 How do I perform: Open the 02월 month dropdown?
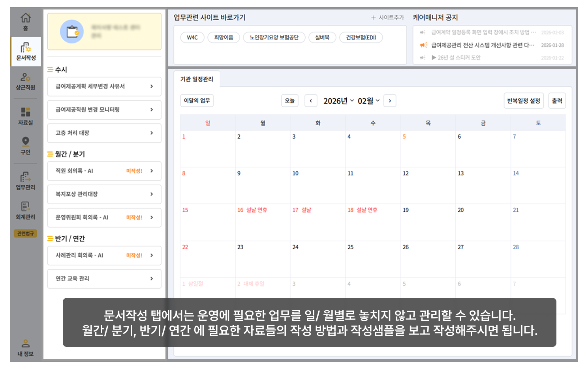(368, 101)
